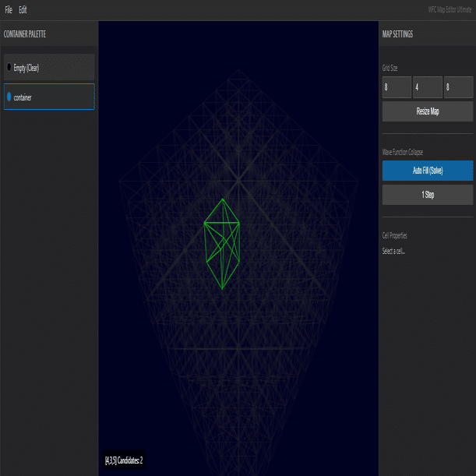This screenshot has width=476, height=476.
Task: Click the Candidates status label
Action: click(124, 460)
